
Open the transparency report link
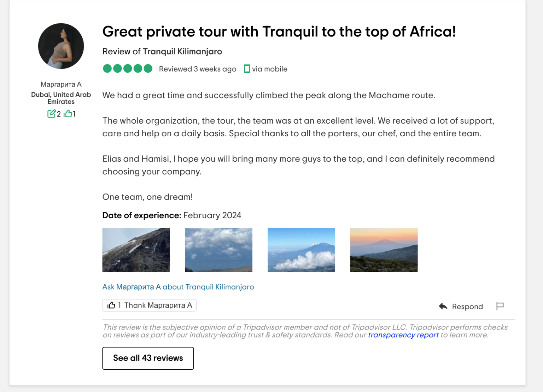[x=403, y=335]
